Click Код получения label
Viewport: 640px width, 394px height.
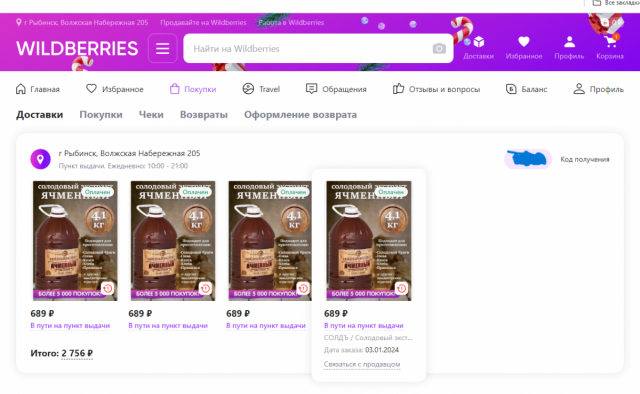584,159
